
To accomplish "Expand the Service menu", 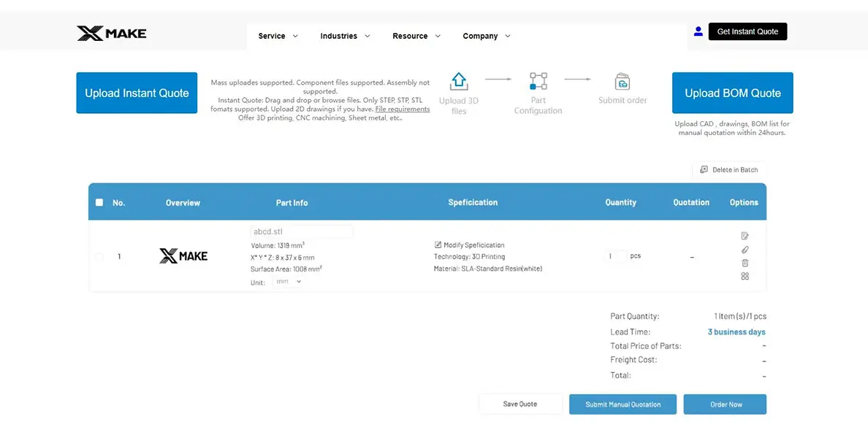I will 278,36.
